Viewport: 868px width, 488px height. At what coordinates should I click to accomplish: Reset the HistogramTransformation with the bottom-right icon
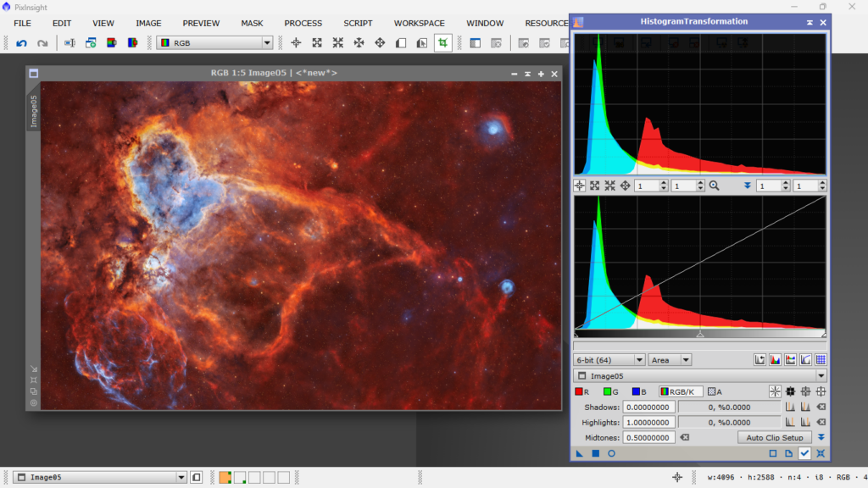[821, 453]
